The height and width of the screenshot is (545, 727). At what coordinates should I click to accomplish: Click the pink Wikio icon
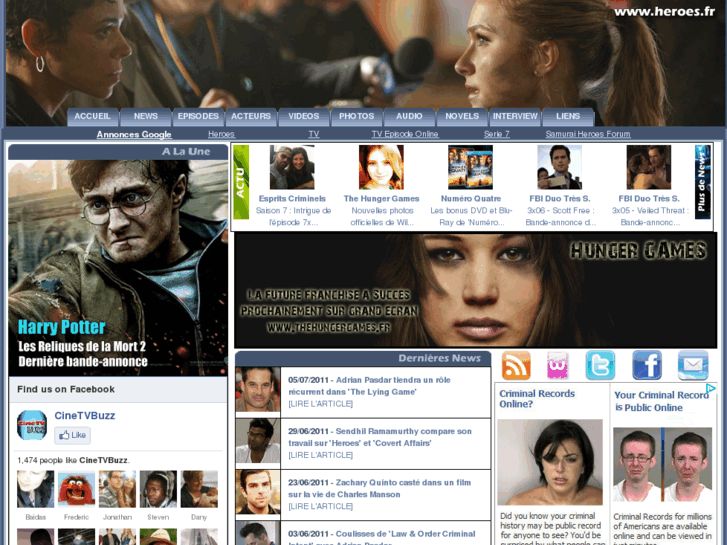(x=558, y=365)
